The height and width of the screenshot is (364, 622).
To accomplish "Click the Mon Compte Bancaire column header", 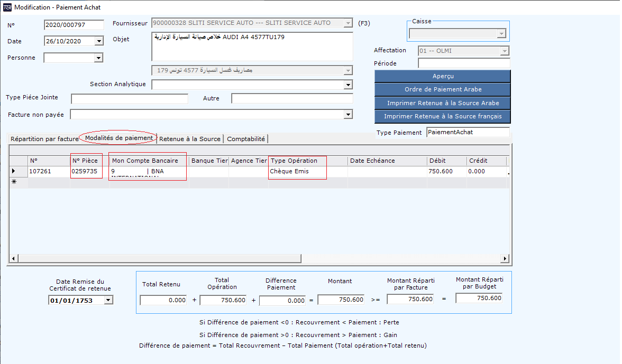I will [149, 161].
